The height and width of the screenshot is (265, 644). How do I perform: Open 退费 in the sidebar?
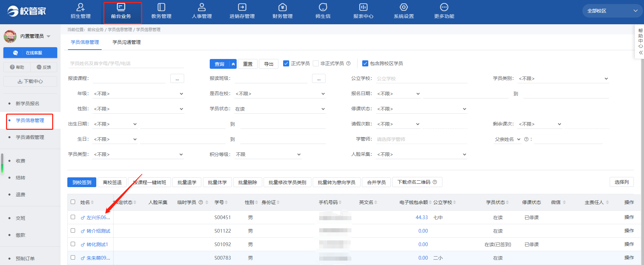21,195
